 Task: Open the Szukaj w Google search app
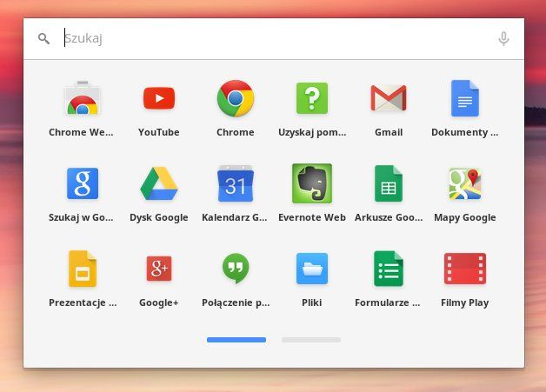tap(83, 183)
